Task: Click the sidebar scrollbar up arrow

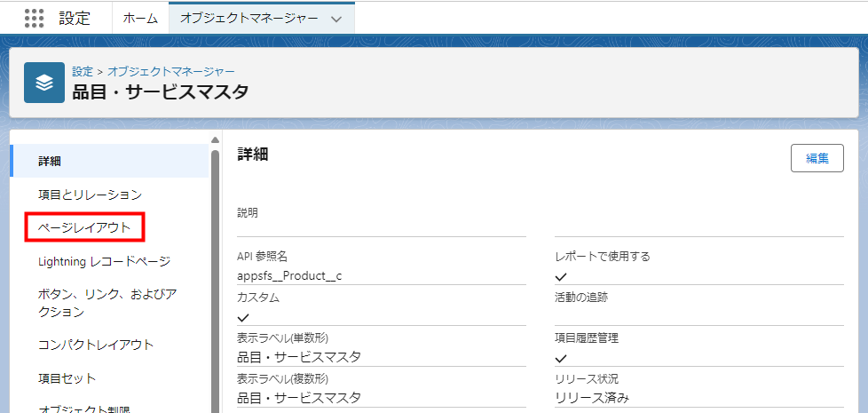Action: 215,139
